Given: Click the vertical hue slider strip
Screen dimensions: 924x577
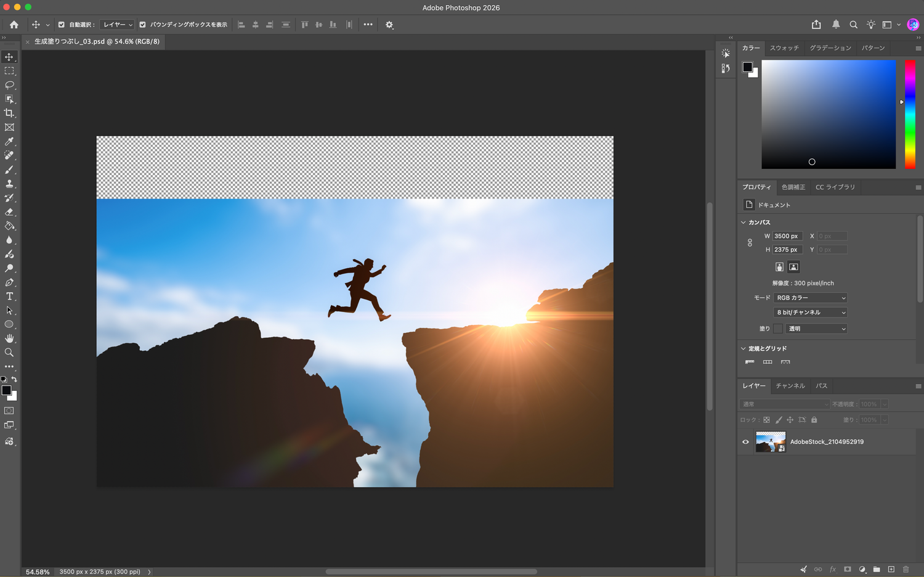Looking at the screenshot, I should 910,114.
